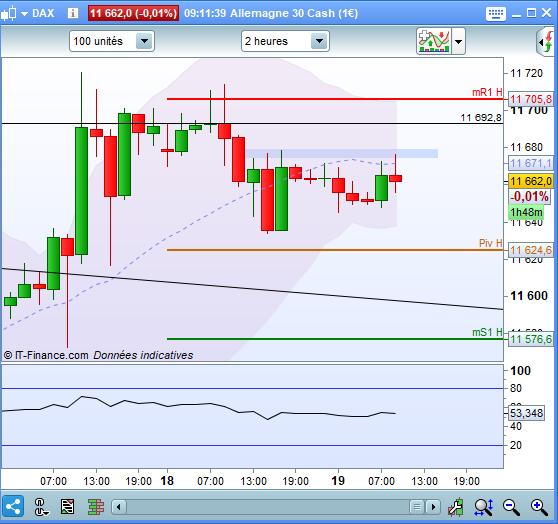The width and height of the screenshot is (558, 524).
Task: Click the zoom out magnifier icon
Action: tap(511, 507)
